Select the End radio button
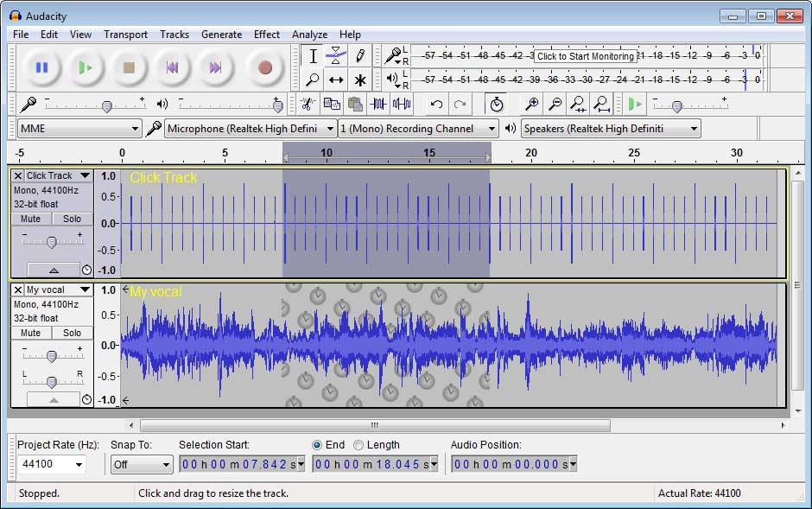This screenshot has width=812, height=509. [x=319, y=445]
